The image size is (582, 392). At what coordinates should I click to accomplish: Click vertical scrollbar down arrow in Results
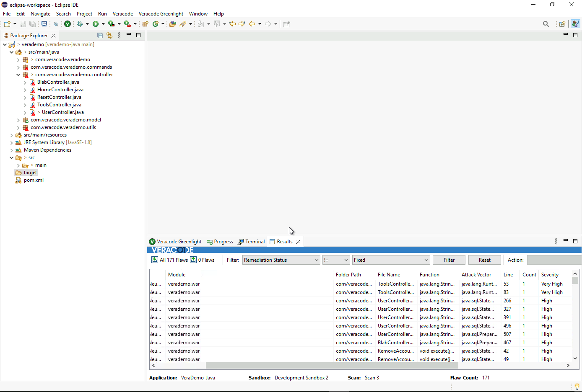point(575,358)
